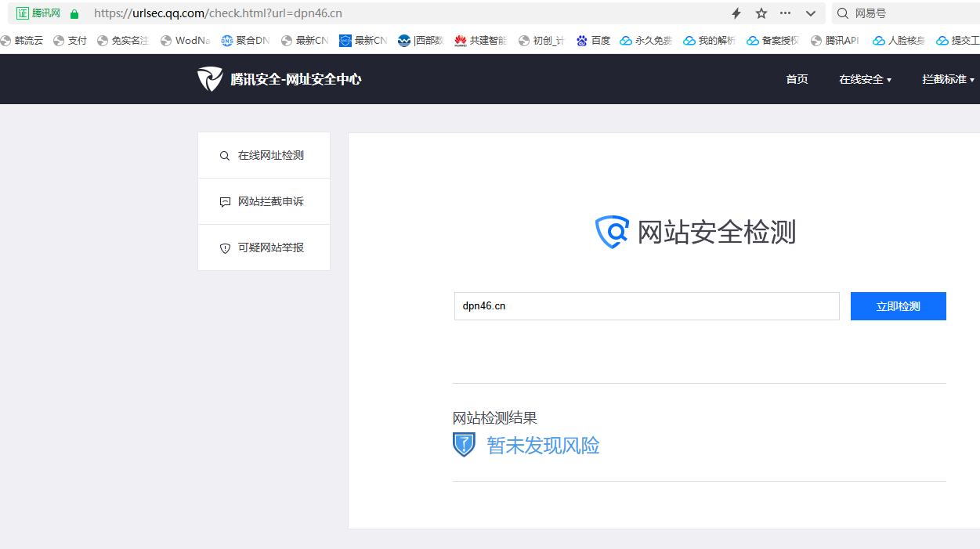Viewport: 980px width, 549px height.
Task: Open the Huawei 共建智能 bookmark
Action: click(x=481, y=41)
